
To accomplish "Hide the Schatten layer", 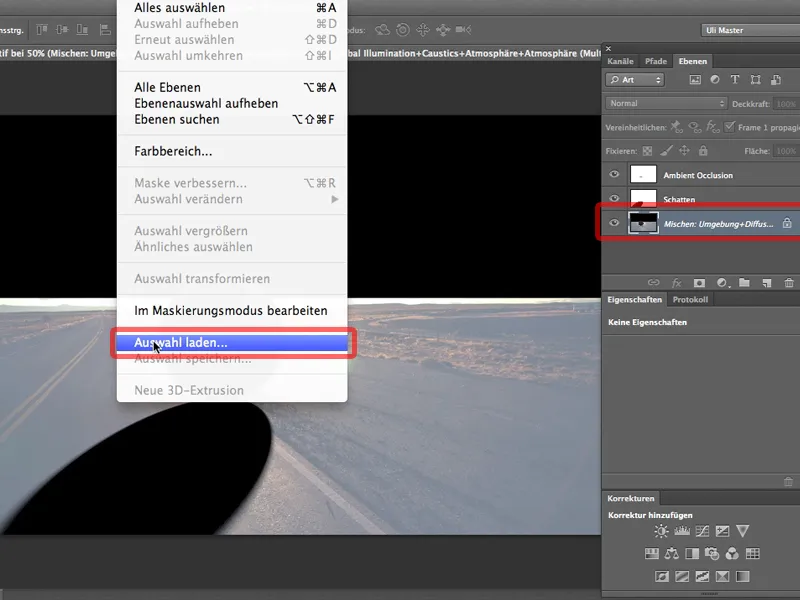I will point(614,198).
